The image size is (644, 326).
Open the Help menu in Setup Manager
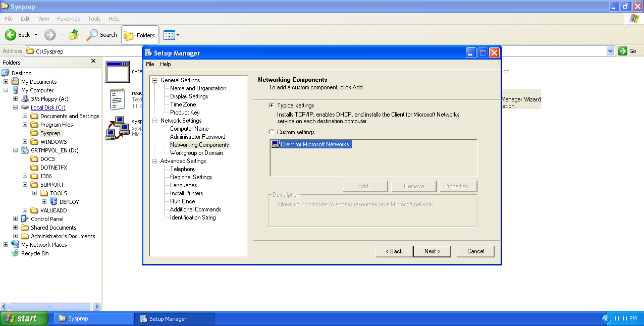[x=166, y=64]
